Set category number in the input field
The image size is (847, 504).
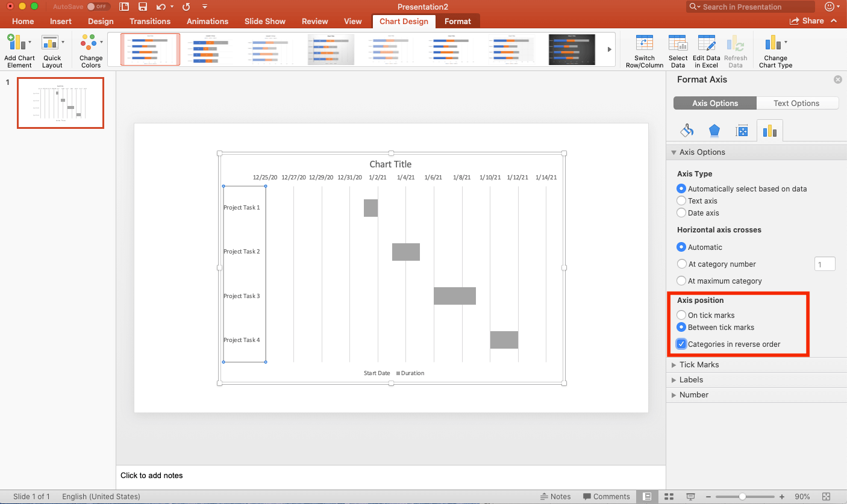tap(825, 264)
